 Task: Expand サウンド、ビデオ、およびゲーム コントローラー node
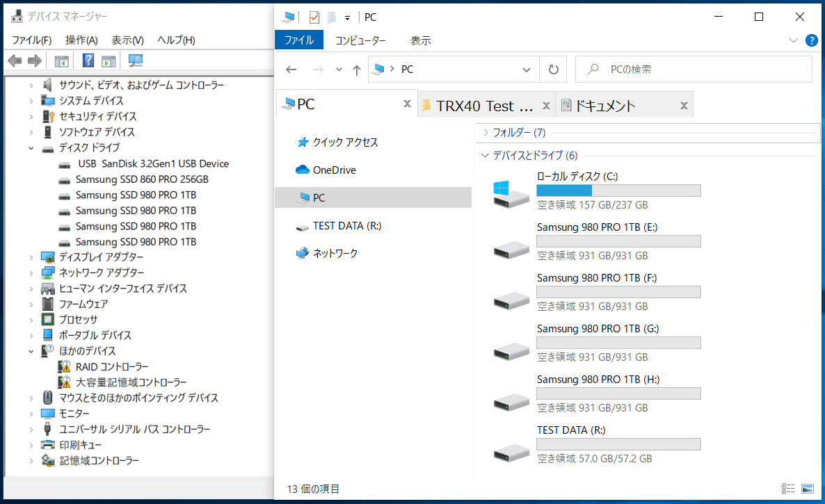tap(31, 85)
